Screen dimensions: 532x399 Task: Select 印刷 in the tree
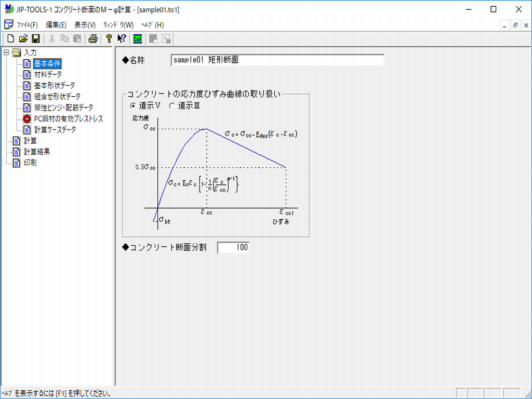30,163
